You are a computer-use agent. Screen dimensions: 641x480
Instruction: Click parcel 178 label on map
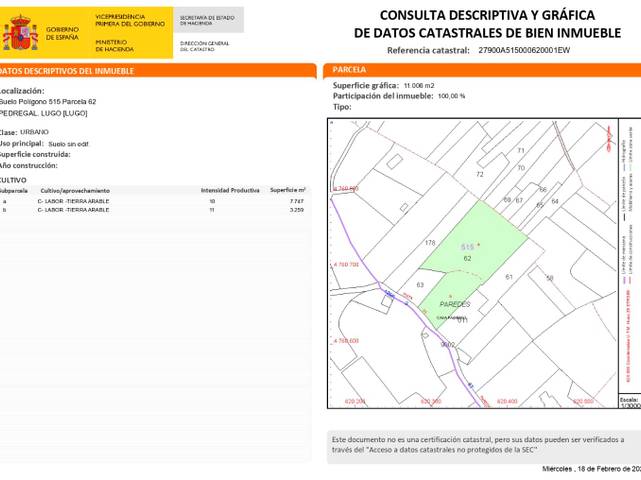click(x=430, y=243)
